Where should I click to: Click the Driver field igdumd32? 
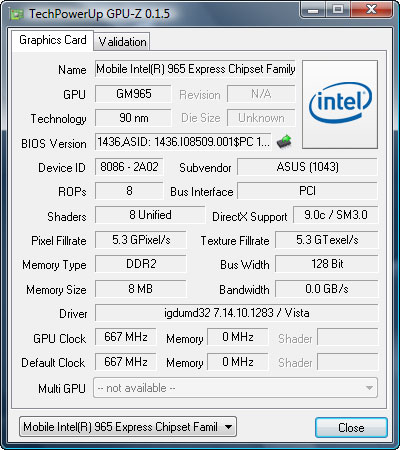coord(237,313)
